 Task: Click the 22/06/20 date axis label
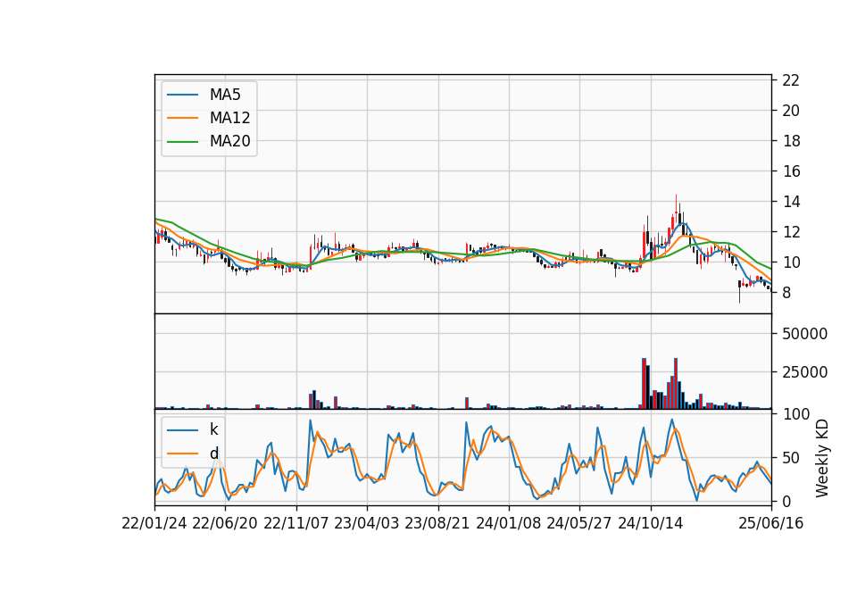coord(225,524)
